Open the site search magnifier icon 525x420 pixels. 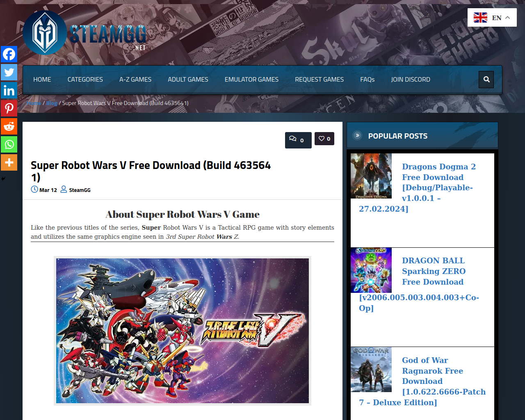(486, 80)
